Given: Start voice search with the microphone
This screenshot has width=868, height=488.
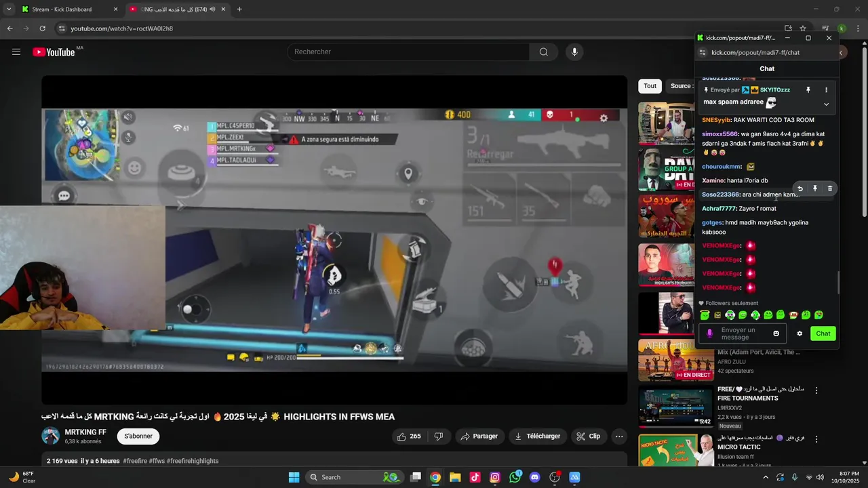Looking at the screenshot, I should [574, 52].
